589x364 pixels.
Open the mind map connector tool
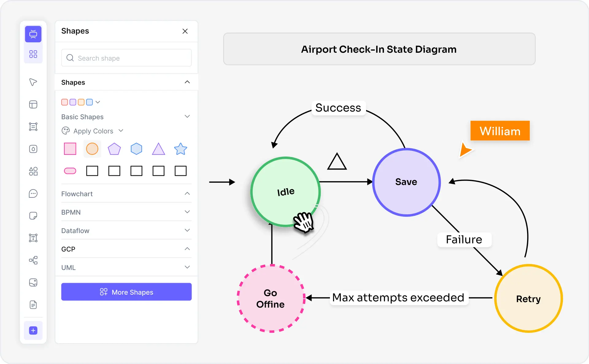click(x=33, y=260)
